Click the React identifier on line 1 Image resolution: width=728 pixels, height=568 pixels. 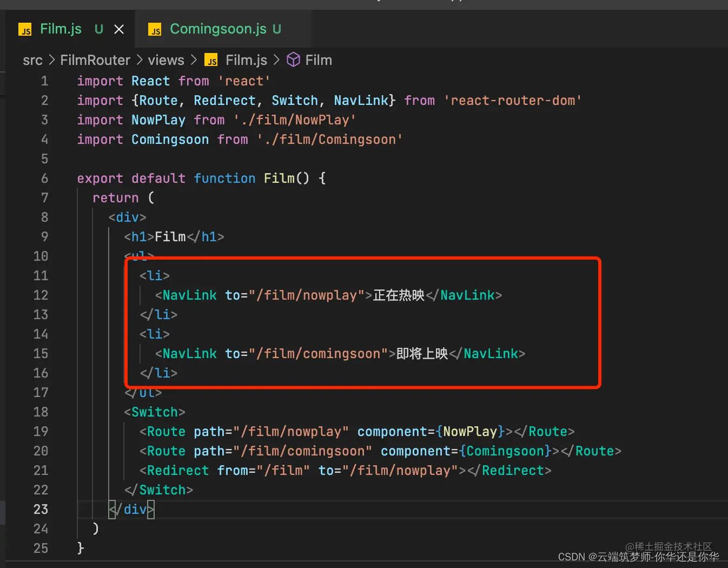coord(150,81)
